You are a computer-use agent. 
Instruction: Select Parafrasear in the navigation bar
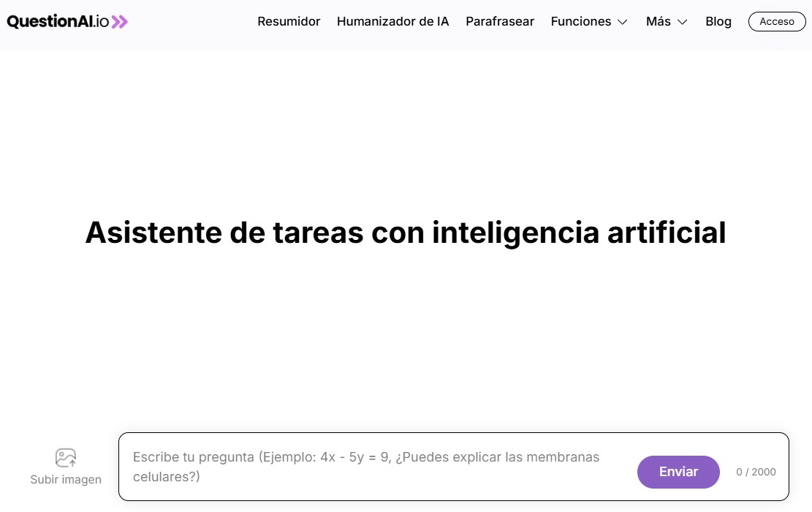pyautogui.click(x=500, y=21)
